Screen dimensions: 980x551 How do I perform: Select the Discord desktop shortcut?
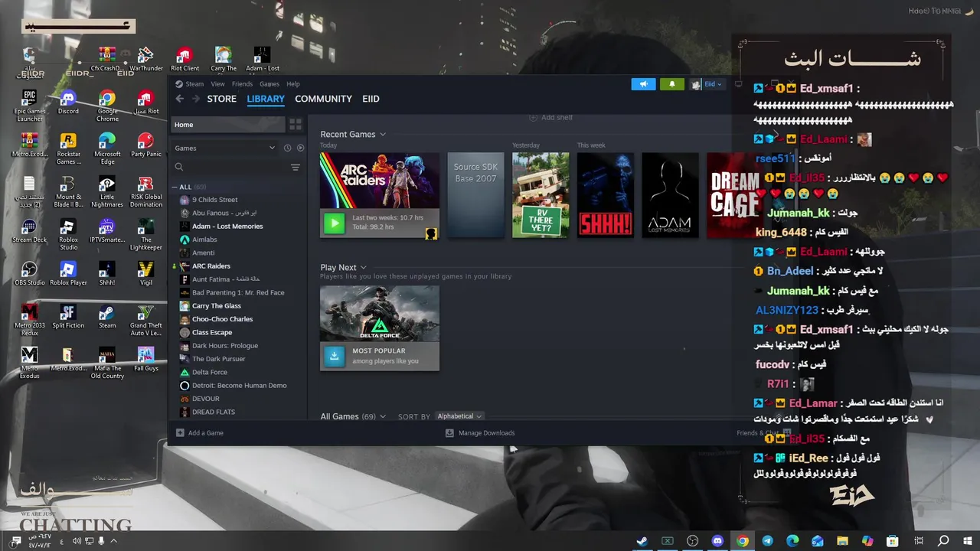tap(68, 102)
